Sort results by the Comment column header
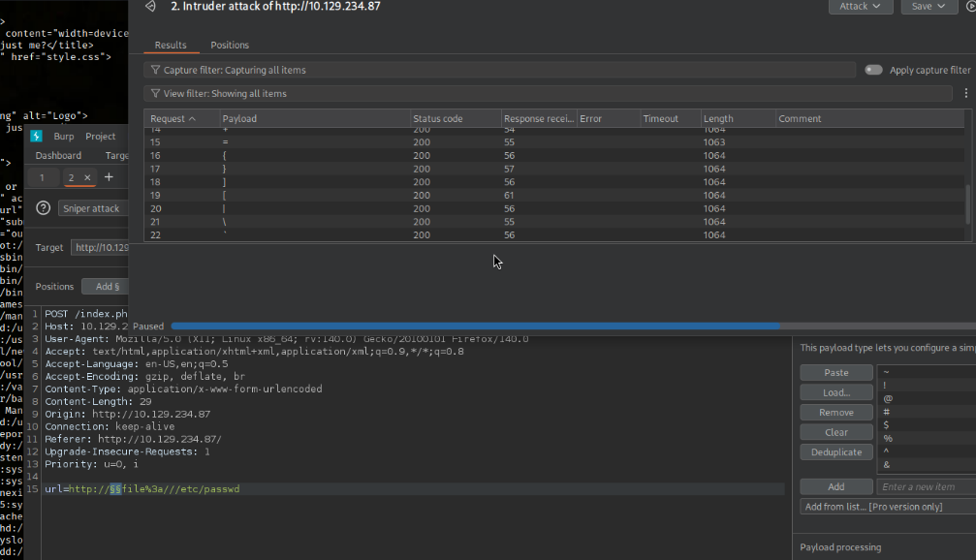 click(869, 118)
